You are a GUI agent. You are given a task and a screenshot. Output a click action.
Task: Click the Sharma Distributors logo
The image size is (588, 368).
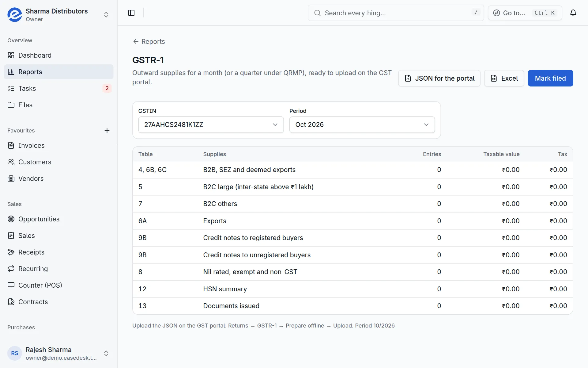(x=15, y=15)
